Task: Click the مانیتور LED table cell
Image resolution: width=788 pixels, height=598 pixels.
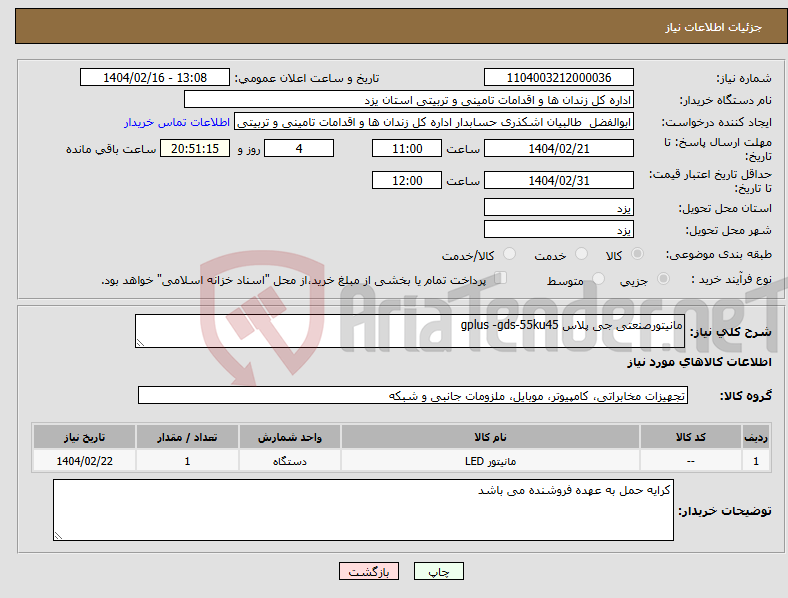Action: pos(490,461)
